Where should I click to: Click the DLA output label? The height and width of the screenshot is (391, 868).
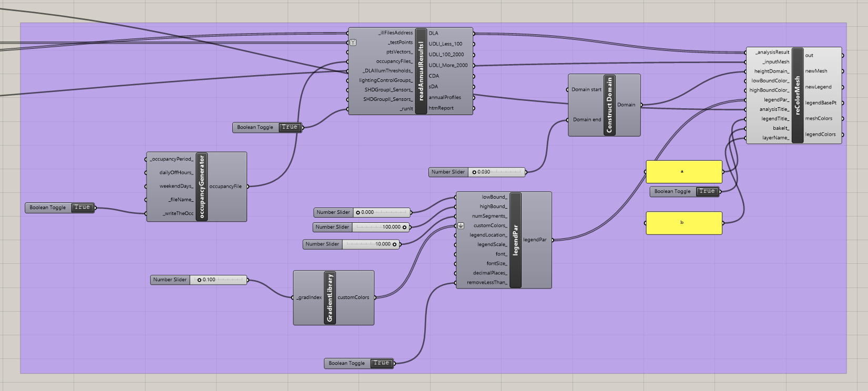[433, 33]
